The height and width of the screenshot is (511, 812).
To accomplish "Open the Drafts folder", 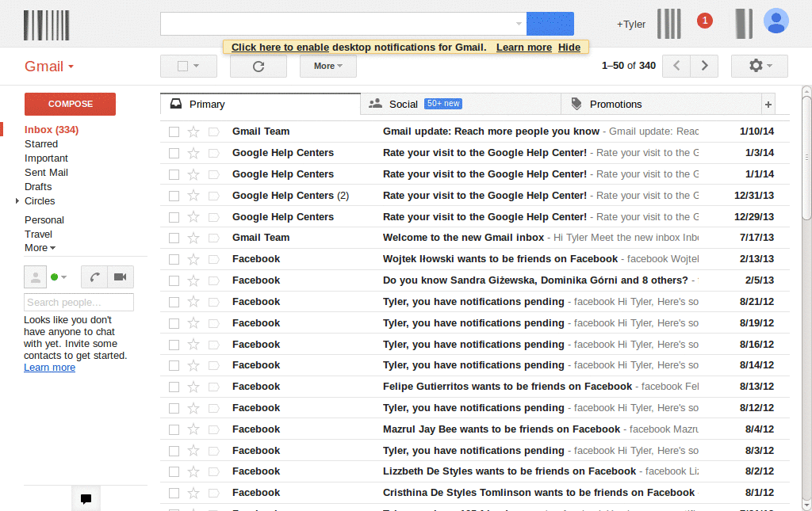I will [x=38, y=187].
